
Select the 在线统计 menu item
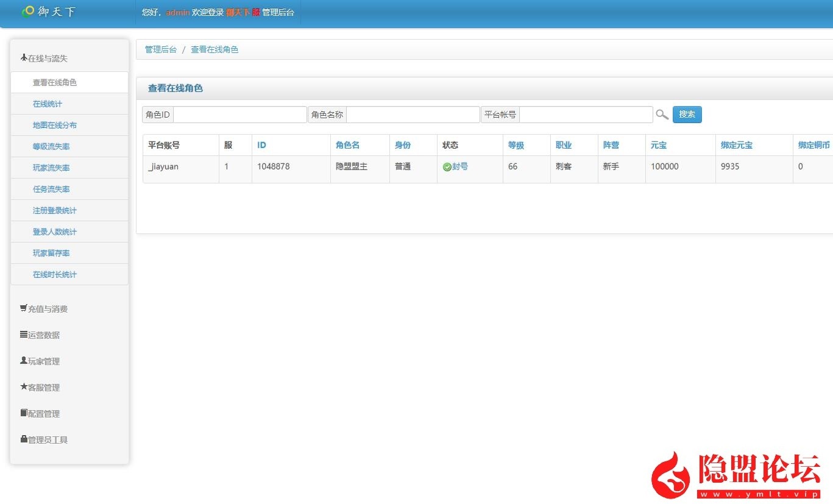pyautogui.click(x=48, y=104)
